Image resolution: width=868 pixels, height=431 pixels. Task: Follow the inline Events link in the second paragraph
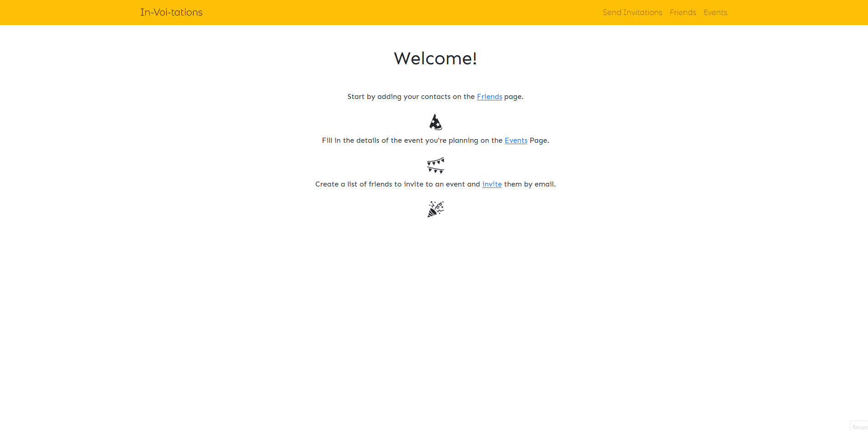[516, 140]
